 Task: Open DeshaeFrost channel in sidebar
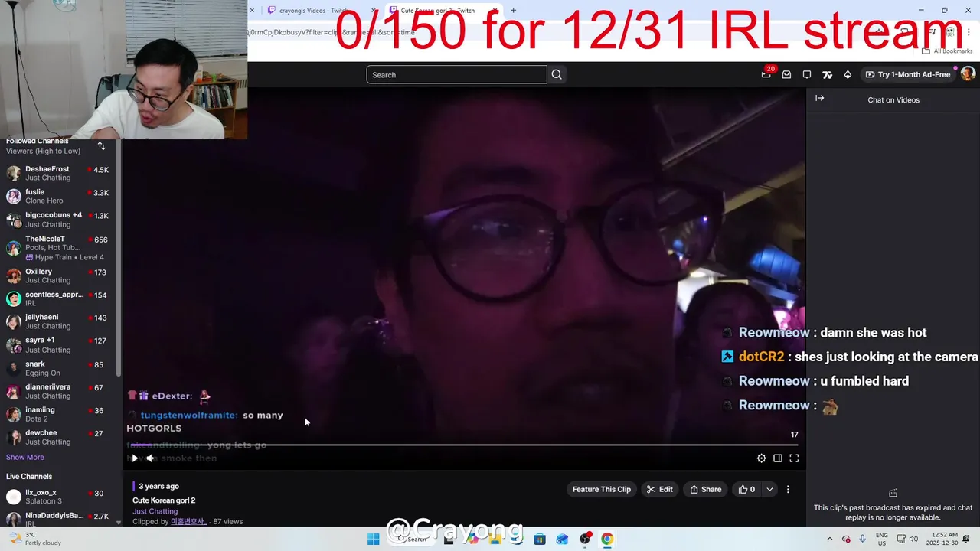[58, 173]
